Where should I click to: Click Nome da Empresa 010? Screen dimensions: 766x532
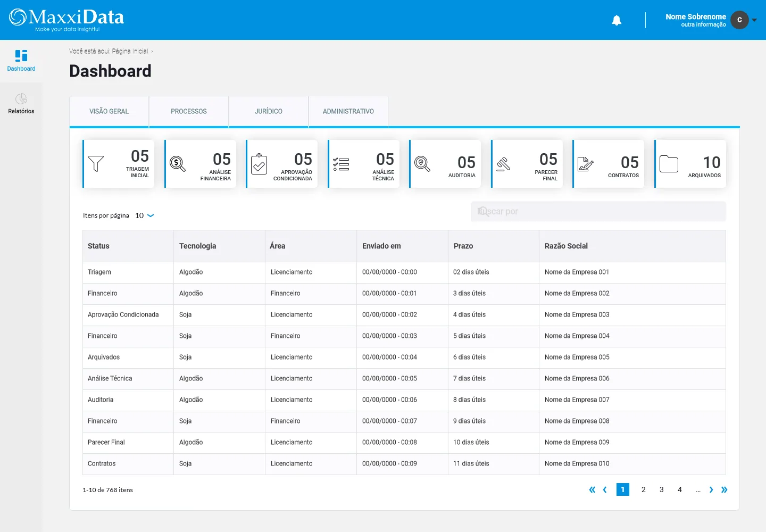577,463
